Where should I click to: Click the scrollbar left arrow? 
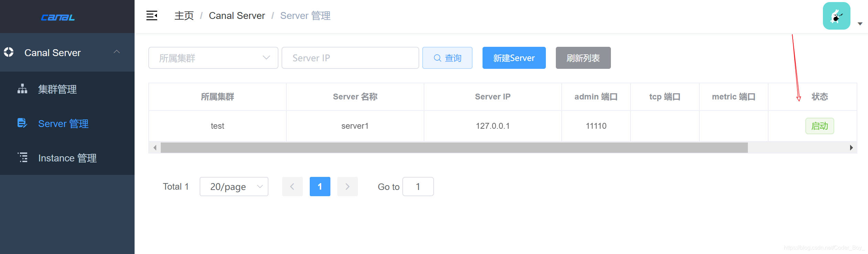[155, 148]
